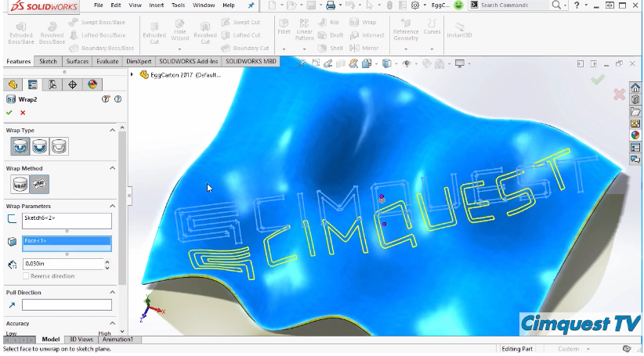The width and height of the screenshot is (644, 356).
Task: Open the Insert menu
Action: click(x=156, y=5)
